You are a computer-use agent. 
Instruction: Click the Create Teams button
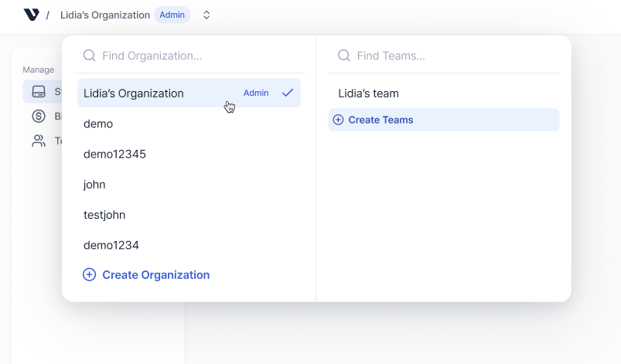(444, 120)
